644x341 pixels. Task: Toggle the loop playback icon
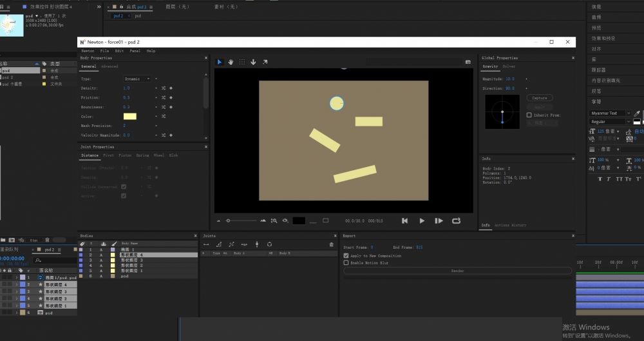point(457,220)
